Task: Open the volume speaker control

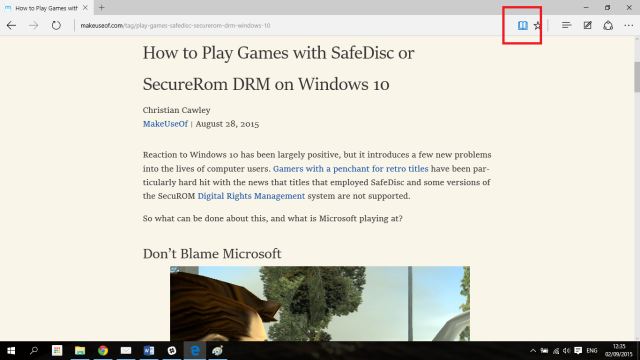Action: click(567, 351)
